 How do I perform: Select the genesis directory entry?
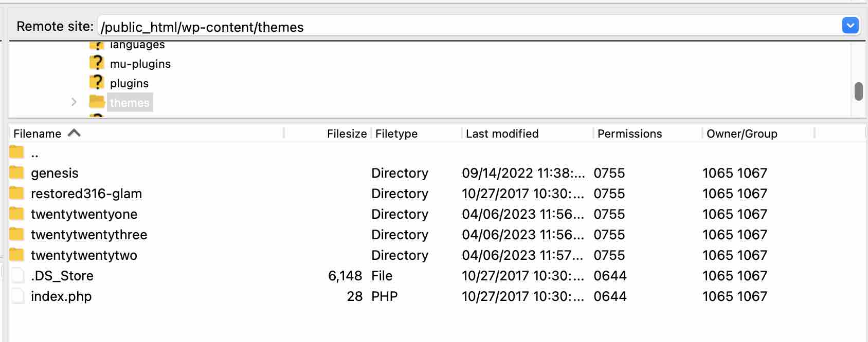55,173
